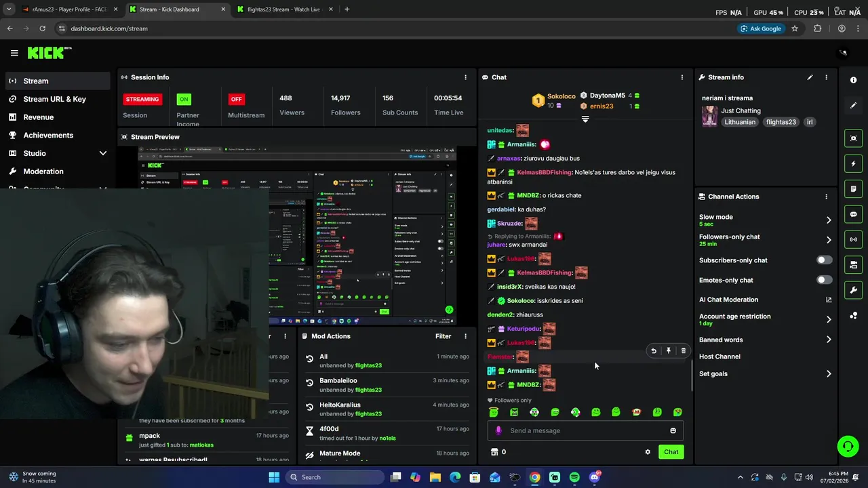Open AI Chat Moderation external link icon
The height and width of the screenshot is (488, 868).
[x=828, y=300]
